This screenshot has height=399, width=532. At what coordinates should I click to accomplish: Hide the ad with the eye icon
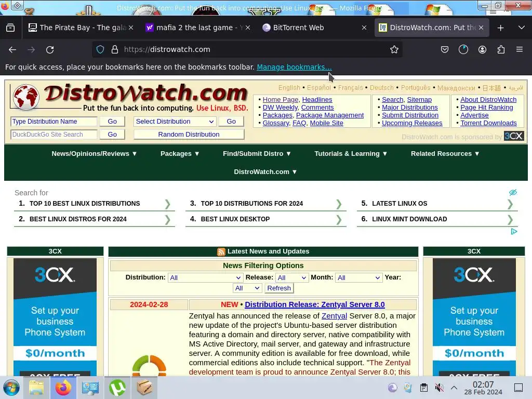point(513,192)
